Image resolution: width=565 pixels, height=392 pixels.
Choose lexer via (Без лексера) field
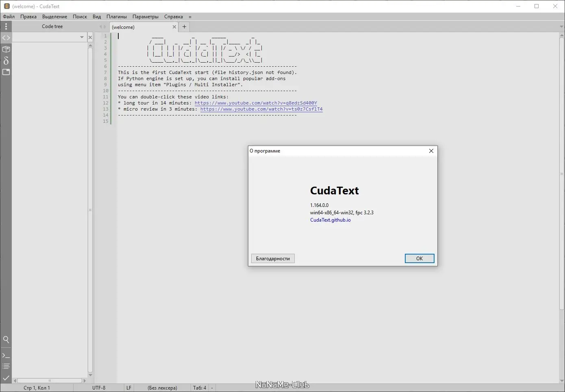pos(162,388)
